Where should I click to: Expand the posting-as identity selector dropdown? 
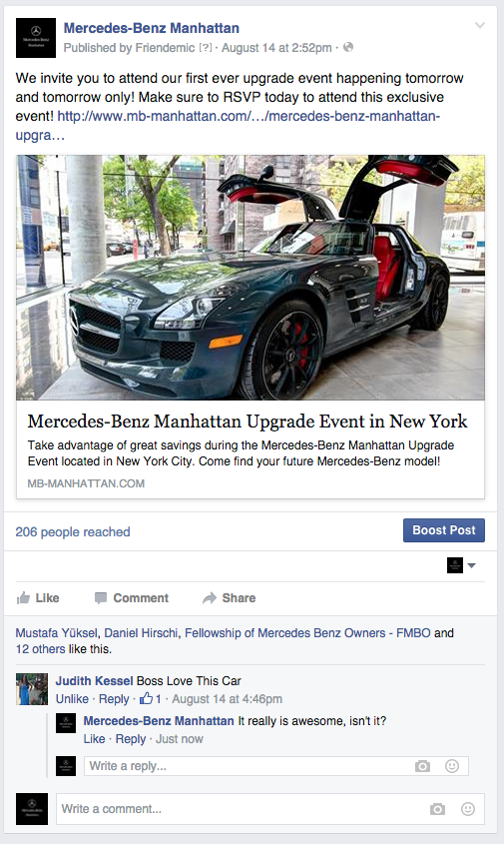pyautogui.click(x=461, y=565)
